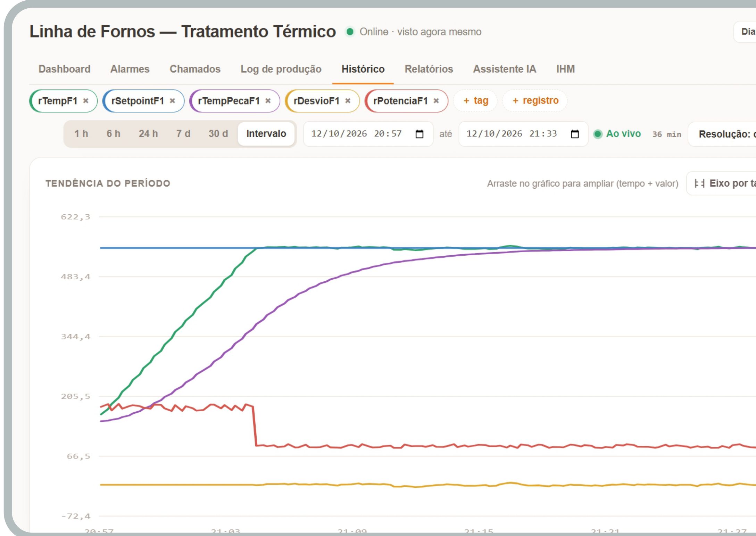Select the 6 h time range

(113, 134)
